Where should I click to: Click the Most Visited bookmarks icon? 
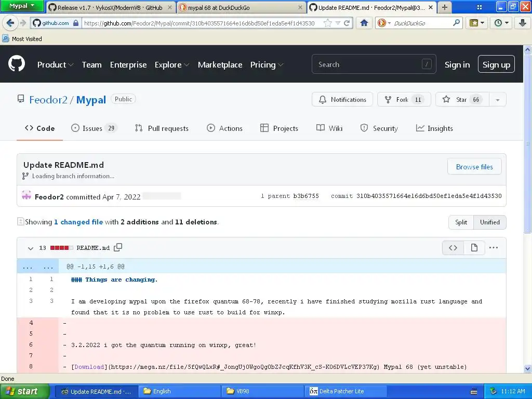click(x=5, y=38)
